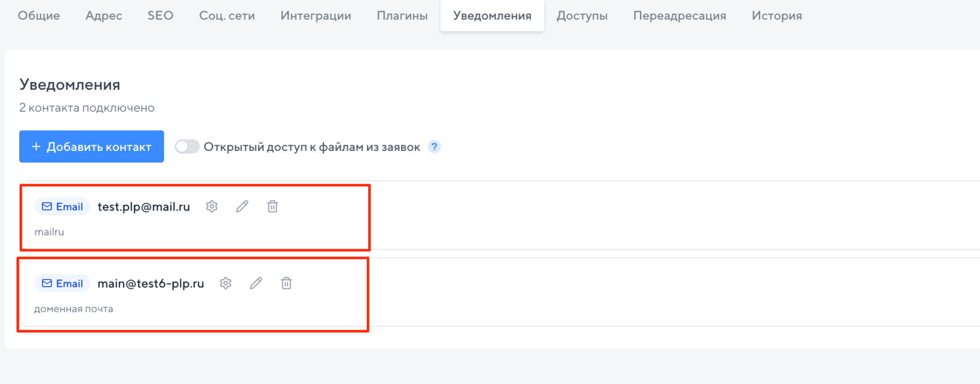Select the Уведомления tab
Viewport: 980px width, 384px height.
pos(492,16)
